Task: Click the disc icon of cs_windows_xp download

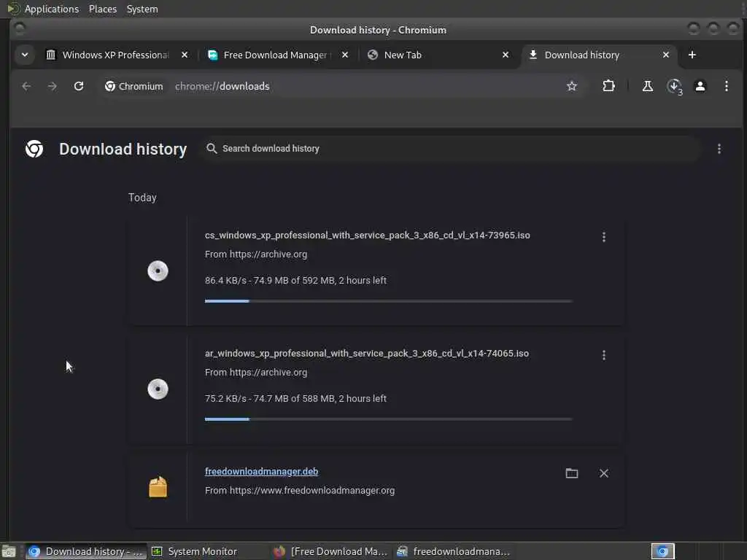Action: tap(158, 271)
